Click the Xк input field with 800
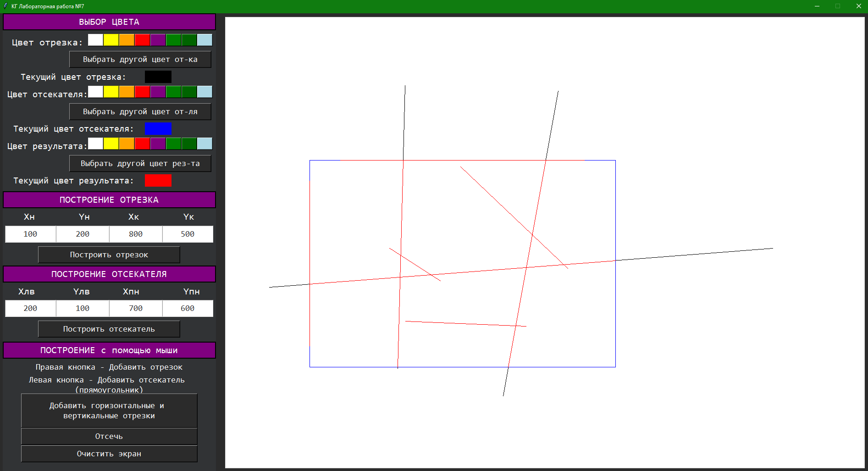 [x=136, y=234]
